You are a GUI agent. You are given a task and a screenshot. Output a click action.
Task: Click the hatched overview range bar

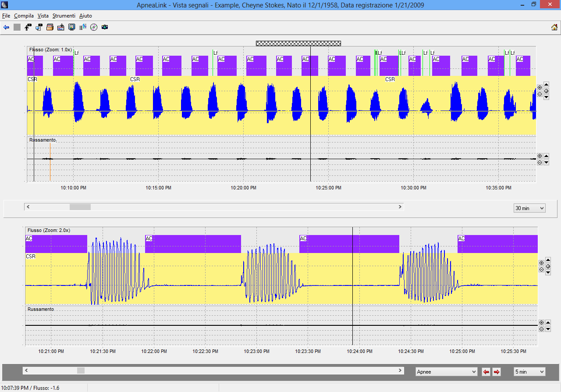(x=298, y=43)
